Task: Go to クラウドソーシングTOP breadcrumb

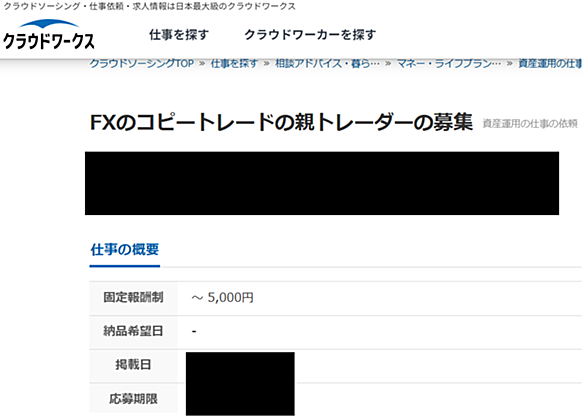Action: [x=142, y=64]
